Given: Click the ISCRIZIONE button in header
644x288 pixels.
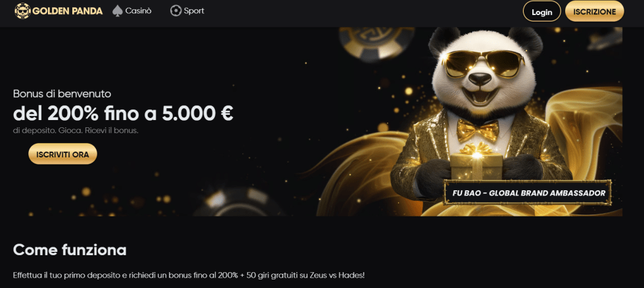Looking at the screenshot, I should (594, 12).
